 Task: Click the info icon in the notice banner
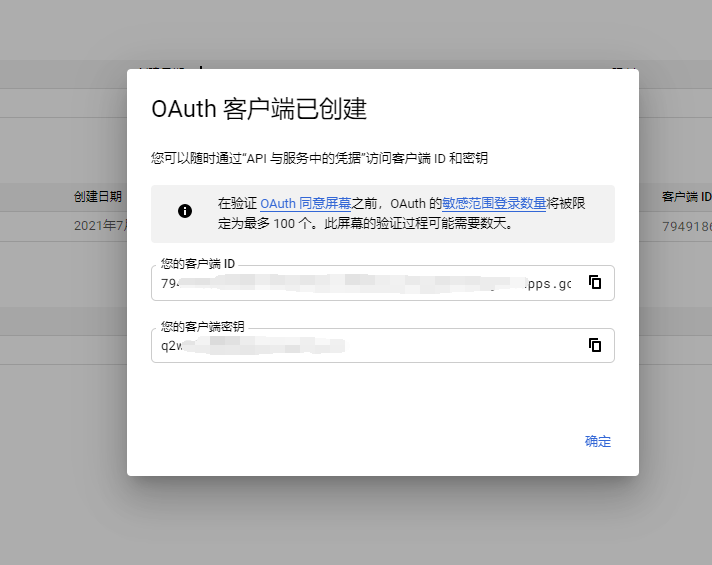click(185, 211)
